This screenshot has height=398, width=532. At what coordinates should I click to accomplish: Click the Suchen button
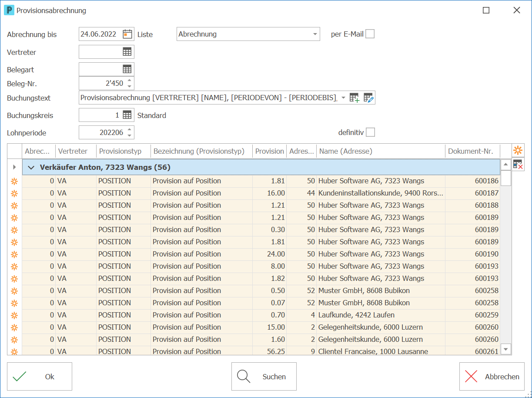[264, 377]
